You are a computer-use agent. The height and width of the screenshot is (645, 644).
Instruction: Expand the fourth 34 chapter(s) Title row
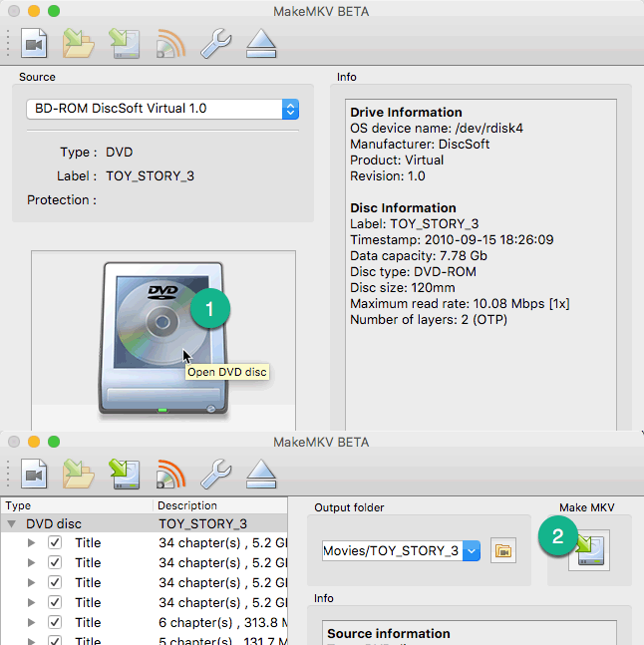(x=31, y=602)
